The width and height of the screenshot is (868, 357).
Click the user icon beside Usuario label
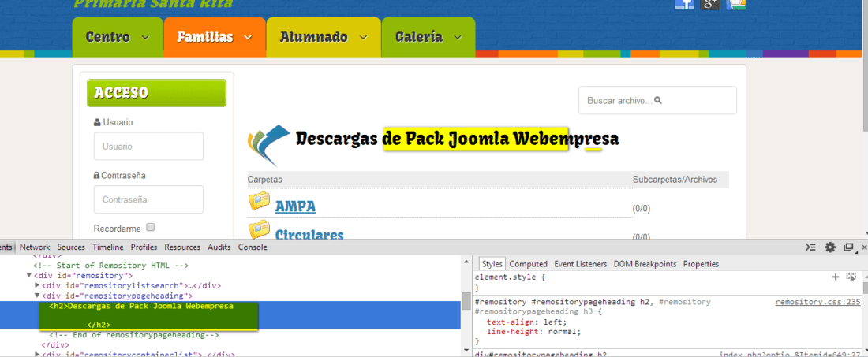coord(97,122)
